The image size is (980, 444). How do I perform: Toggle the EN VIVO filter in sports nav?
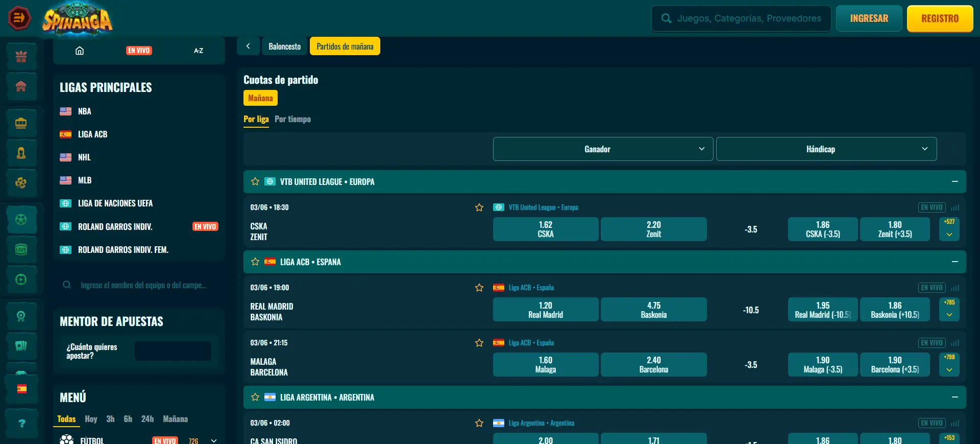(139, 51)
